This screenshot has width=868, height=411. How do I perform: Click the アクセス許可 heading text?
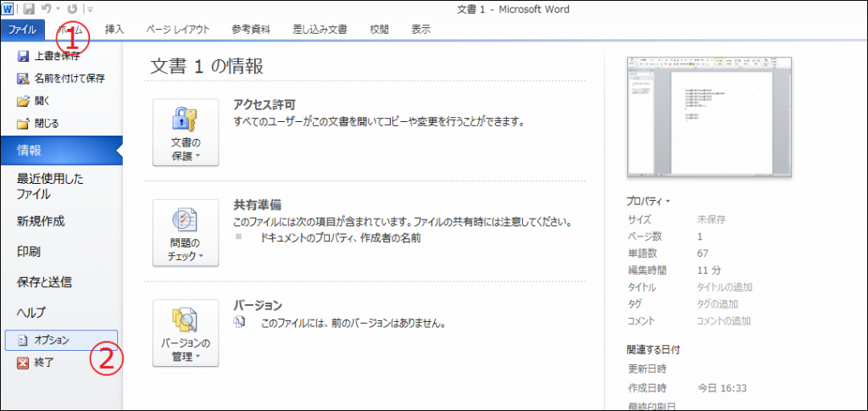pos(264,106)
